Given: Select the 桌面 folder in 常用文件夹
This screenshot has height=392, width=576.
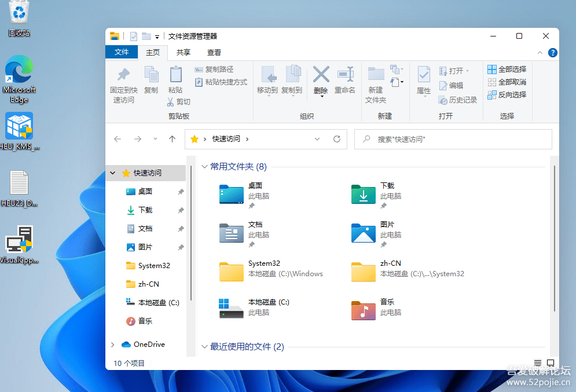Looking at the screenshot, I should 244,195.
